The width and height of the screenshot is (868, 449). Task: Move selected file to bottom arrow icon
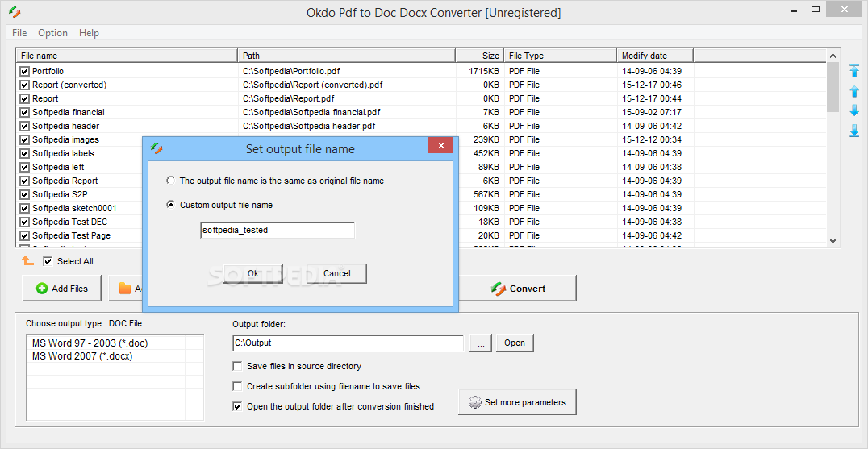[x=854, y=131]
